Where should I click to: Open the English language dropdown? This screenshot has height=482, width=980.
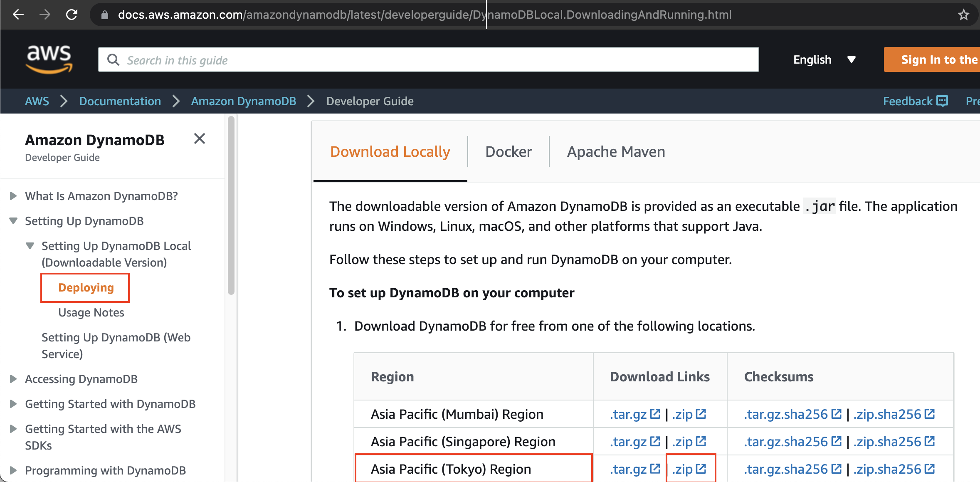tap(824, 59)
